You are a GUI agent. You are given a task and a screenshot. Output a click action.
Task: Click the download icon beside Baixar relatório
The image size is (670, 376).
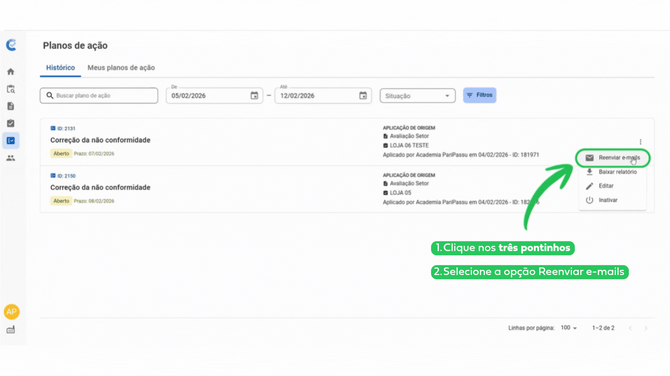589,172
